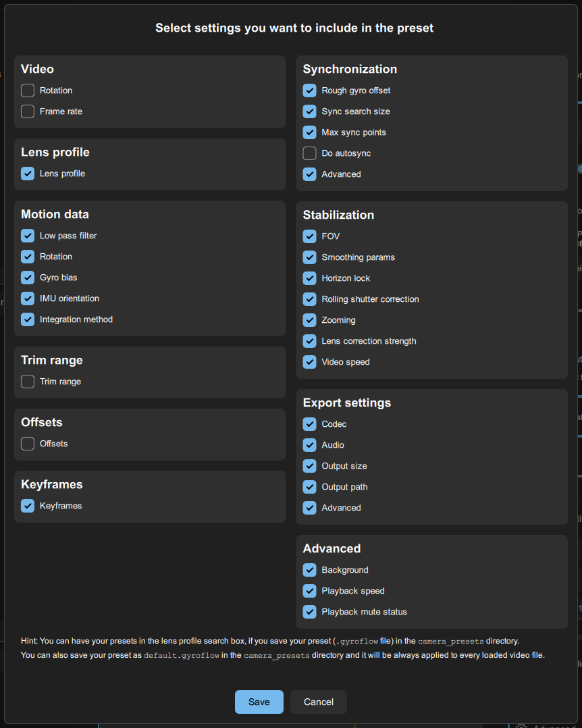Toggle the Rolling shutter correction checkbox
The width and height of the screenshot is (582, 728).
click(x=309, y=299)
